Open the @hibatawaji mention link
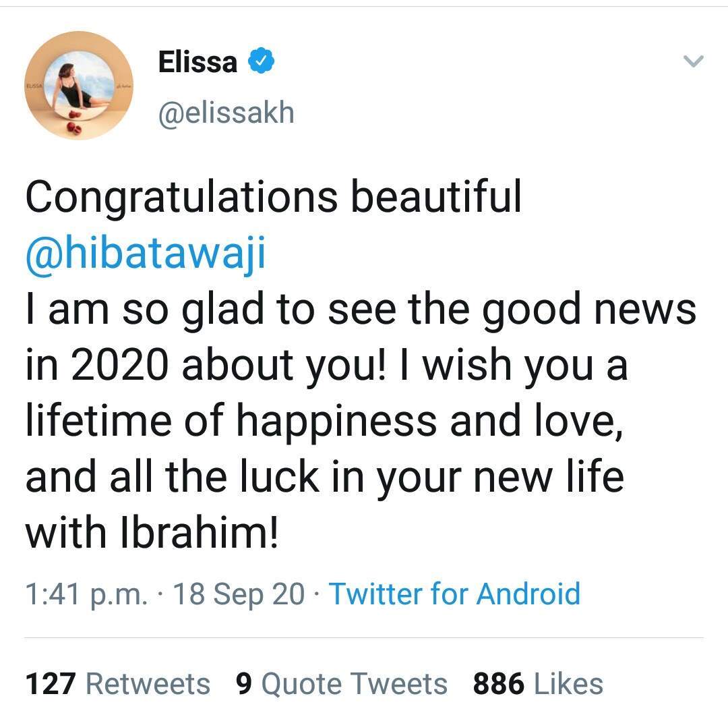728x717 pixels. 146,253
